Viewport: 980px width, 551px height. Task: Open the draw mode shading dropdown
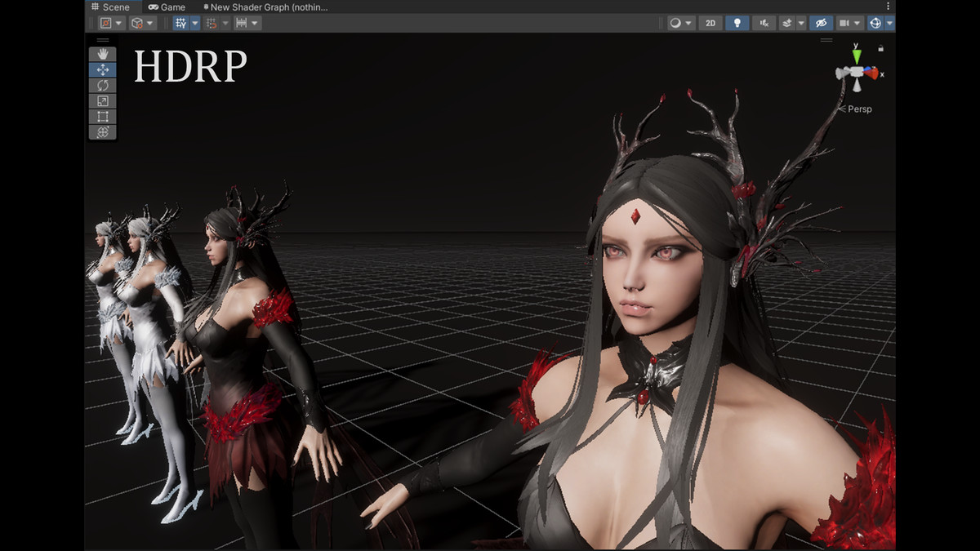point(681,23)
